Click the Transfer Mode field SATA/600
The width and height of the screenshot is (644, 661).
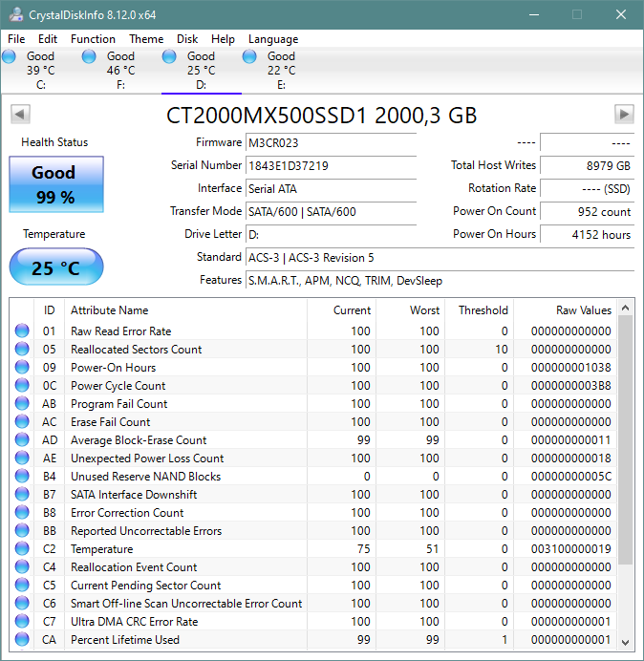coord(331,211)
